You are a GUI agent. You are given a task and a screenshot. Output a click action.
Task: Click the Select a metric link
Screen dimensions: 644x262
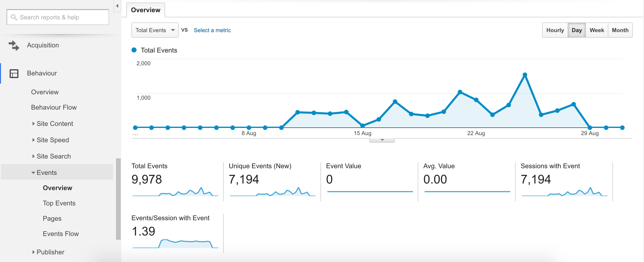coord(212,30)
